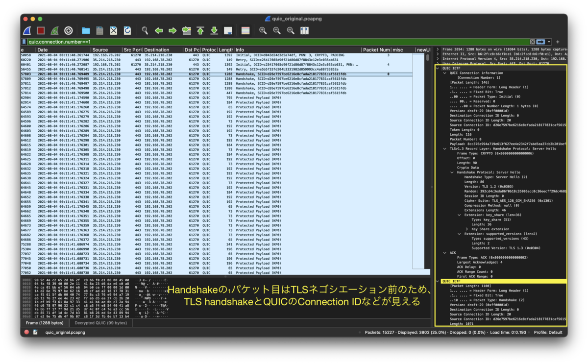
Task: Start capture with the shark fin icon
Action: click(27, 30)
